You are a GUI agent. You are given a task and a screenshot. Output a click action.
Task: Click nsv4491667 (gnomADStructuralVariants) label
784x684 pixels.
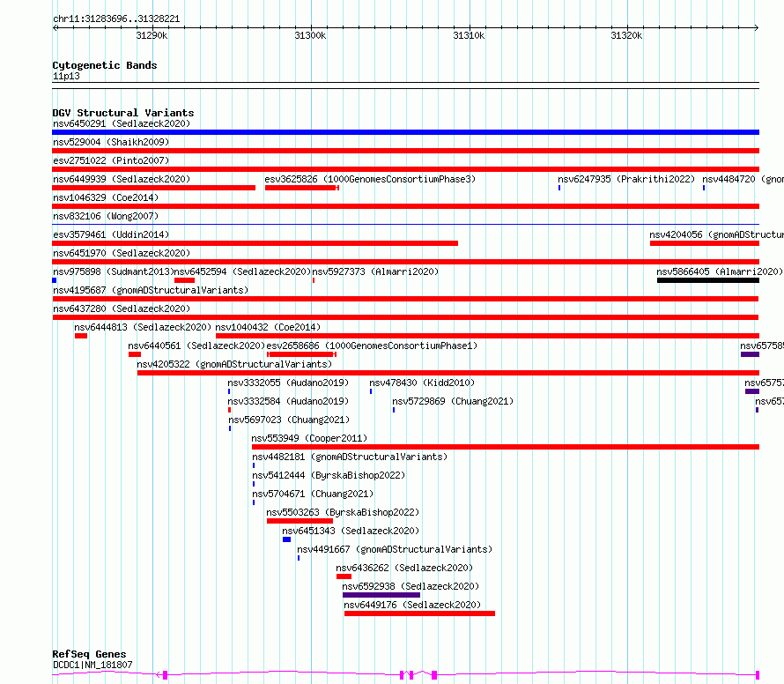[395, 549]
